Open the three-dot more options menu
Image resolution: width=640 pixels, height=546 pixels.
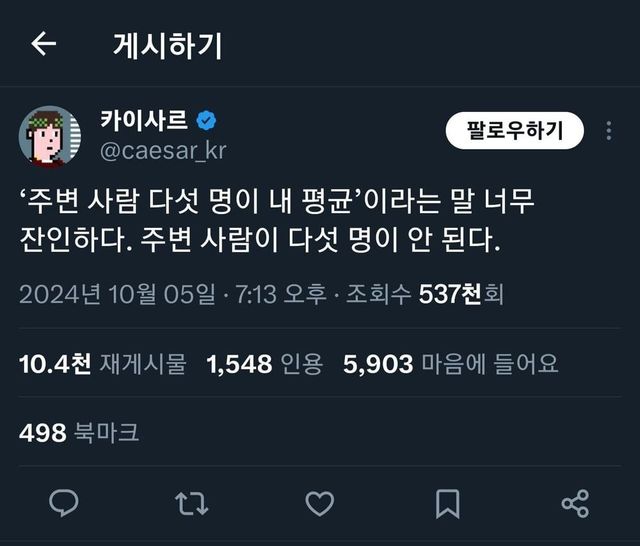click(x=609, y=131)
